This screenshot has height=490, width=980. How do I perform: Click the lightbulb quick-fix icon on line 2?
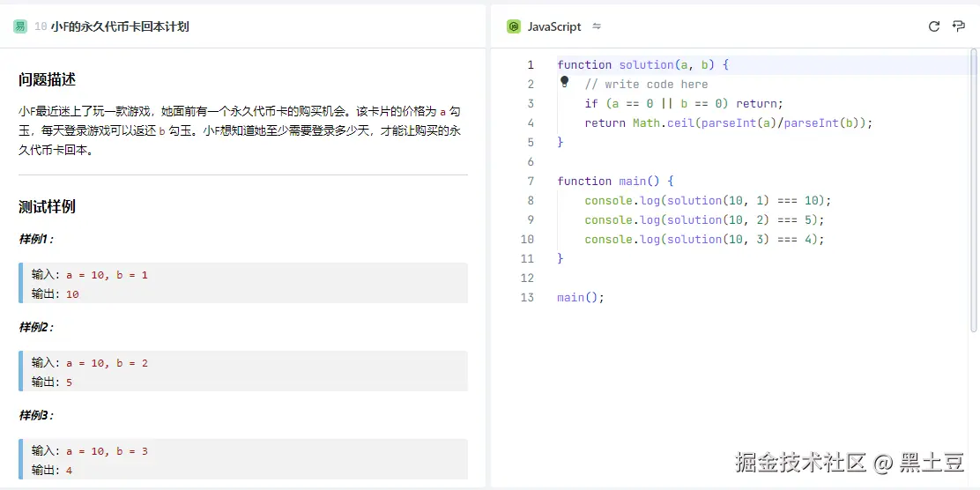click(x=564, y=81)
